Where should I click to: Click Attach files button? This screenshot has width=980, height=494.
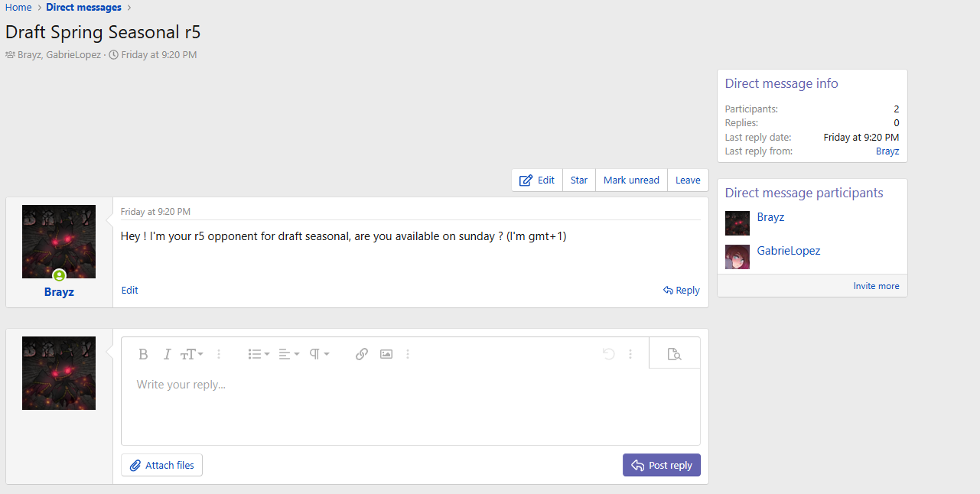click(x=161, y=465)
